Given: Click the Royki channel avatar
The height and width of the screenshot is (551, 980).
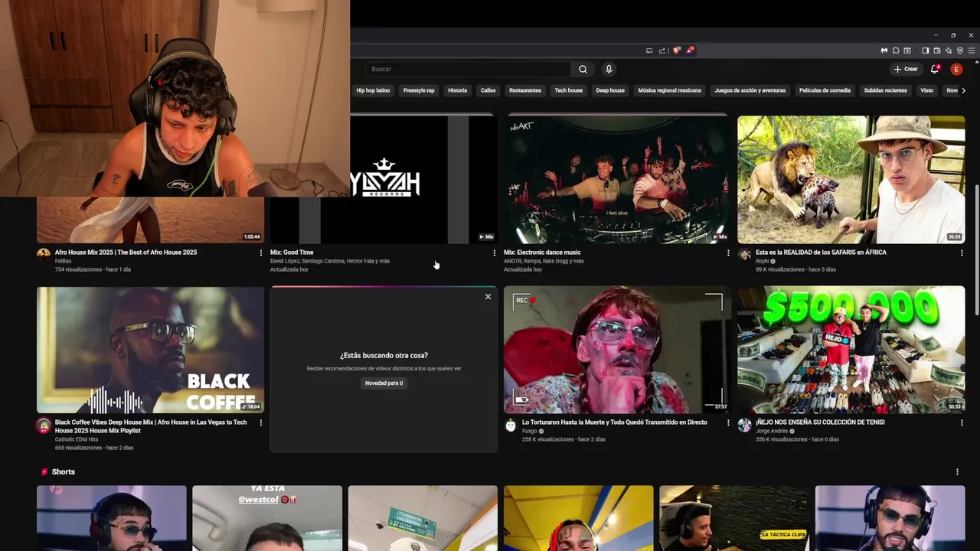Looking at the screenshot, I should click(744, 255).
